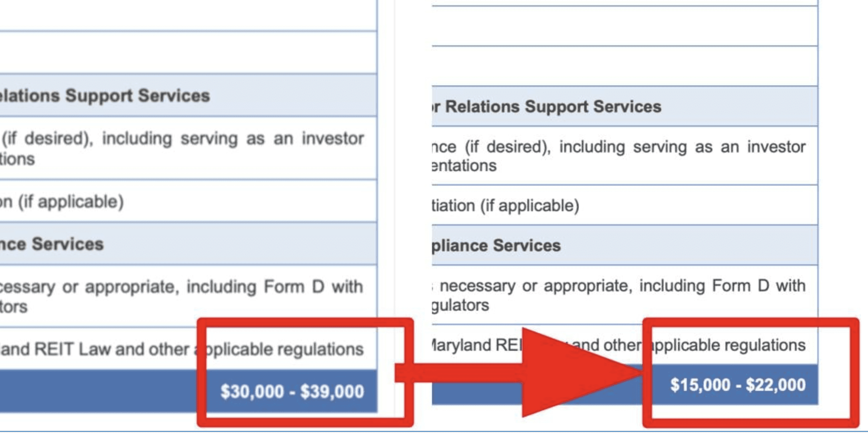Click the 'tiation (if applicable)' row text
Viewport: 868px width, 433px height.
(506, 206)
